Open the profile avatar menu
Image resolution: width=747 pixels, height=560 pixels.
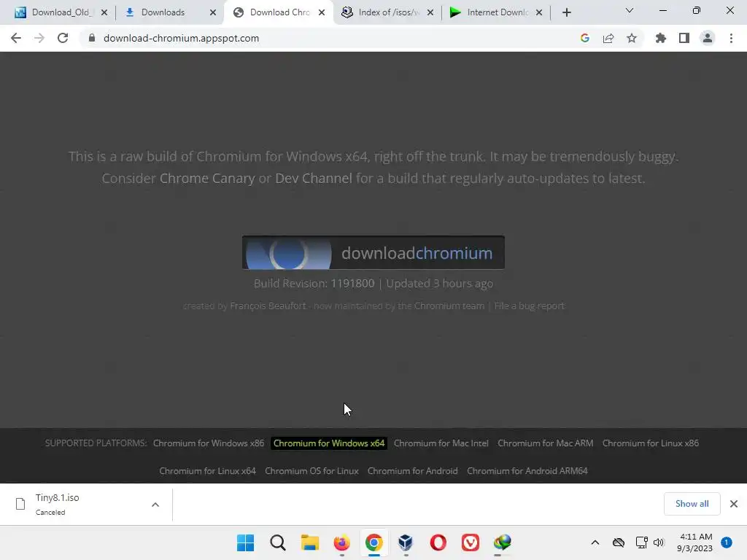708,38
